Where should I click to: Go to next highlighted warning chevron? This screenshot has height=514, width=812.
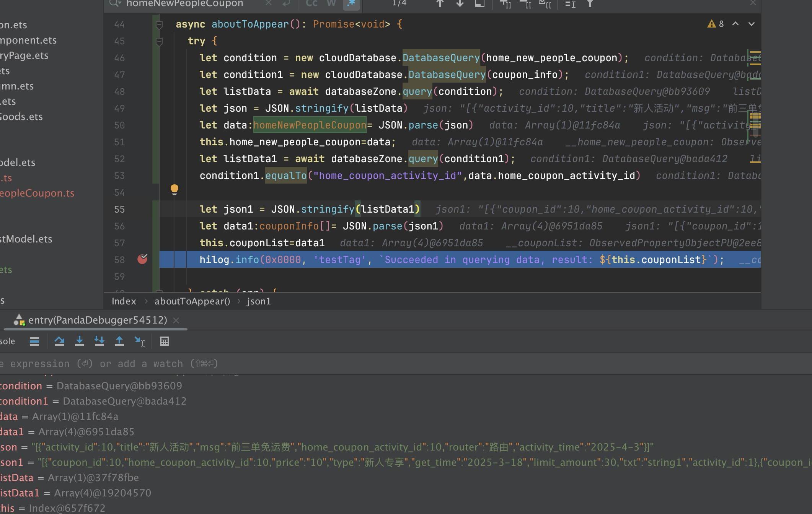click(x=751, y=24)
